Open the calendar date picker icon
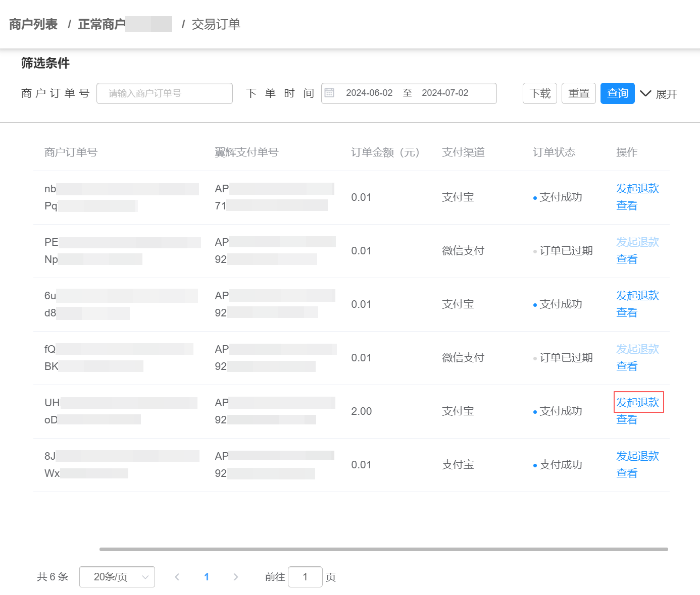 [x=330, y=93]
